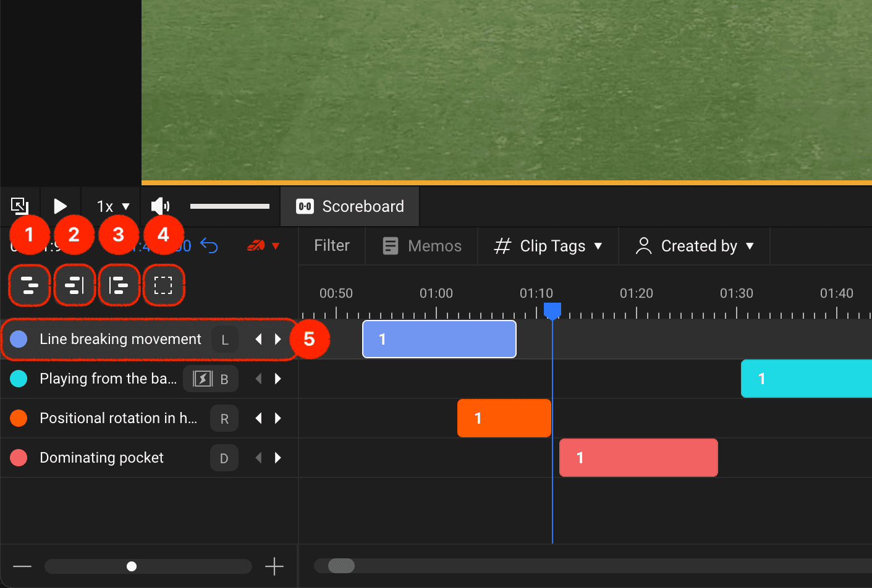Image resolution: width=872 pixels, height=588 pixels.
Task: Expand the Clip Tags dropdown
Action: (548, 246)
